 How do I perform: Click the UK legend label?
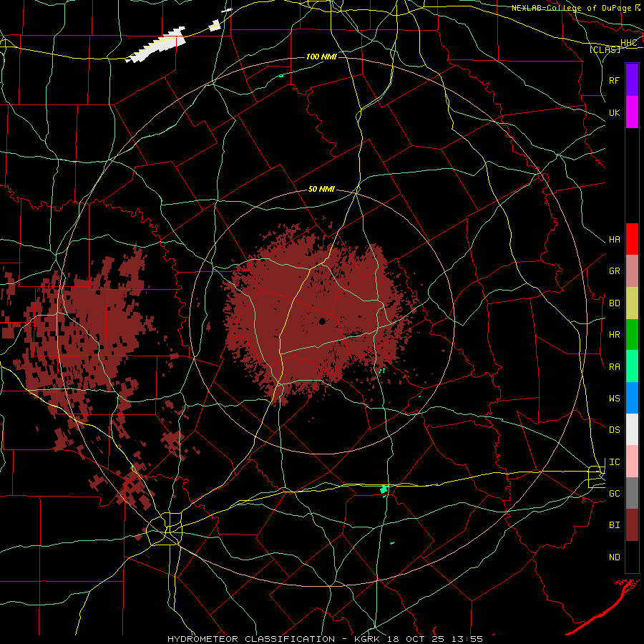click(614, 112)
